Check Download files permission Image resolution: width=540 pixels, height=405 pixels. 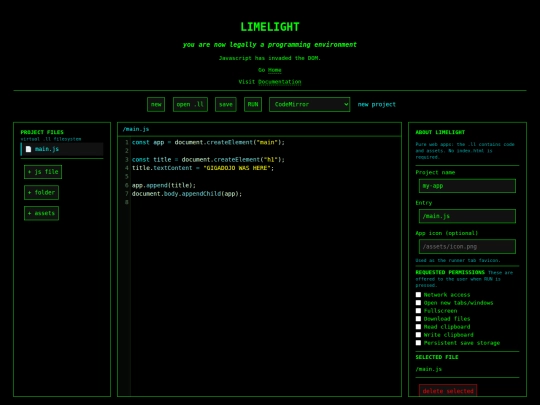point(418,319)
